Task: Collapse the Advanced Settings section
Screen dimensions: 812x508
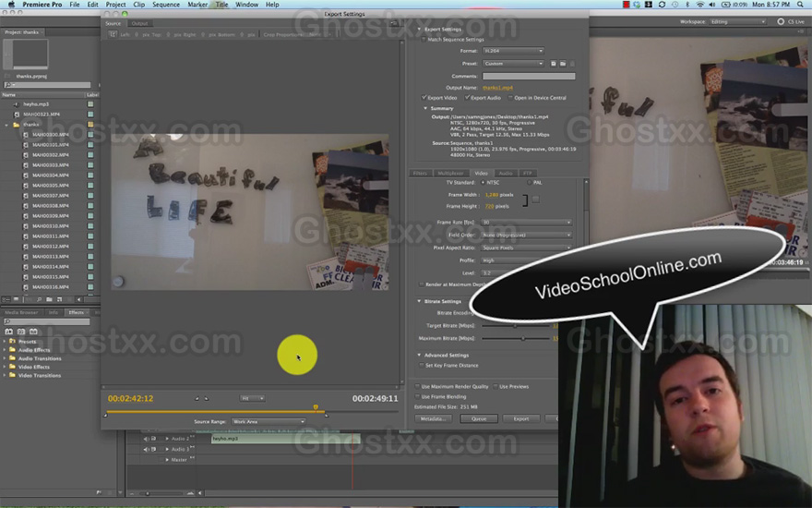Action: (x=419, y=355)
